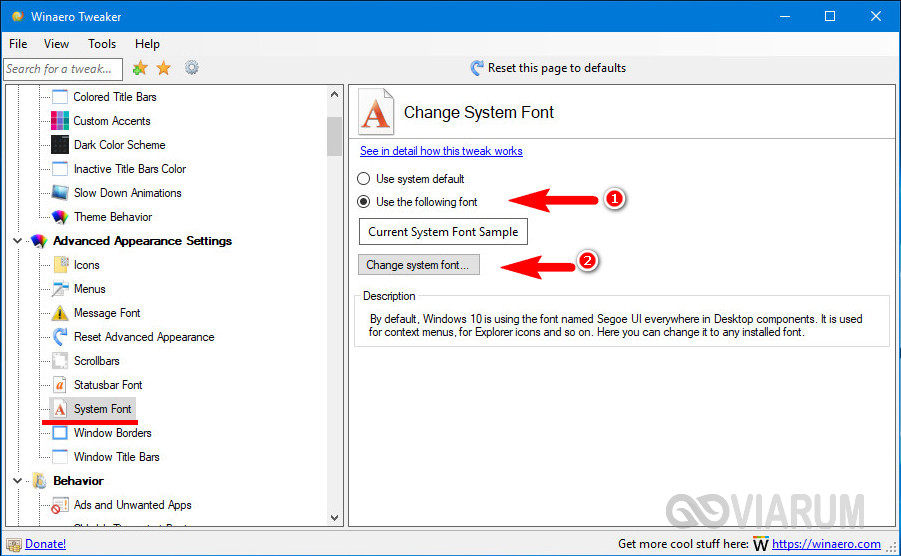The width and height of the screenshot is (901, 556).
Task: Select the Ads and Unwanted Apps label
Action: coord(133,505)
